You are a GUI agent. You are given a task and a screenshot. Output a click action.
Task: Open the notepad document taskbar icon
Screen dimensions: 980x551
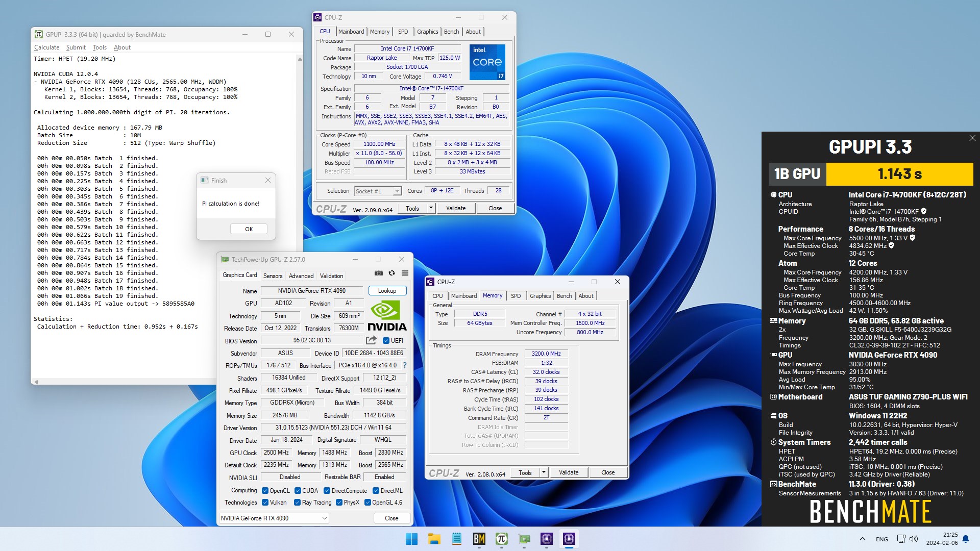click(x=456, y=539)
